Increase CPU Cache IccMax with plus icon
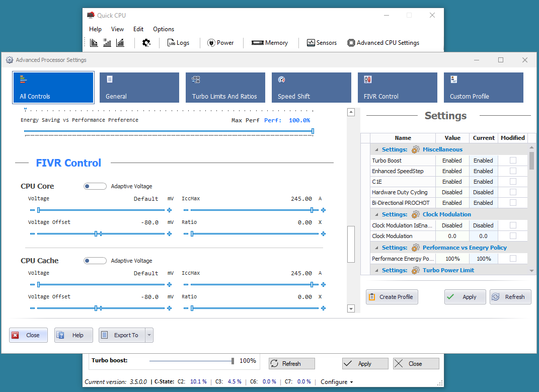 point(323,285)
